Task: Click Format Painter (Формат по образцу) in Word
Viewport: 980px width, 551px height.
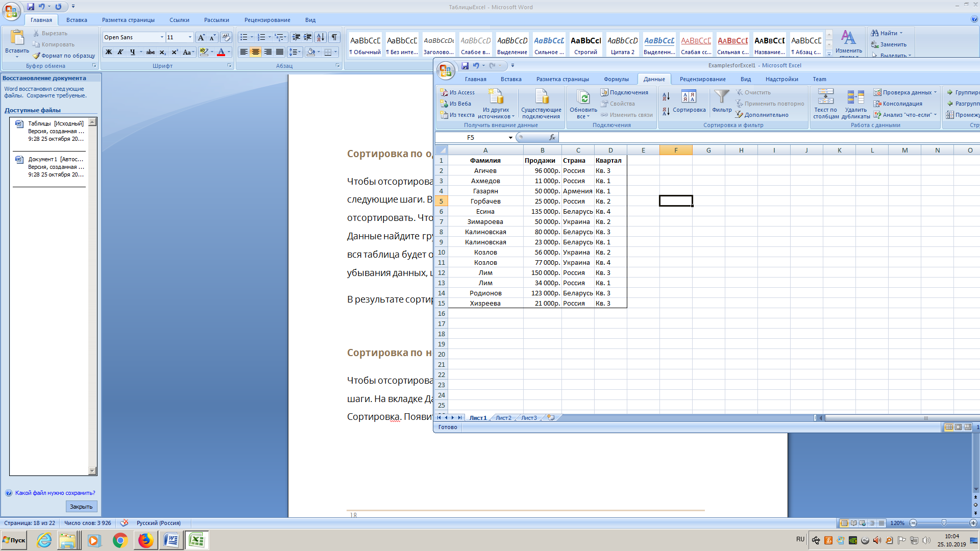Action: click(64, 56)
